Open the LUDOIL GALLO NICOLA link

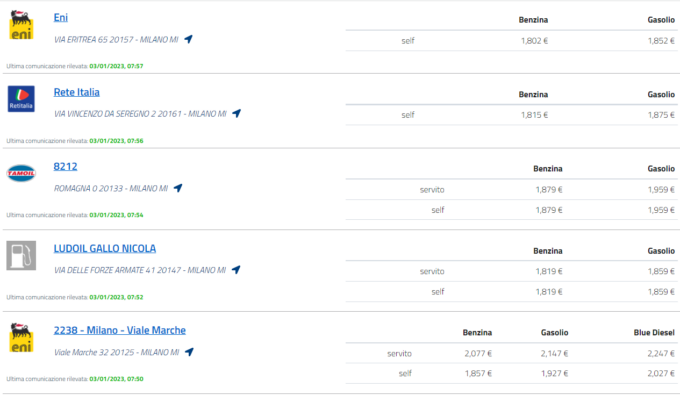[105, 248]
